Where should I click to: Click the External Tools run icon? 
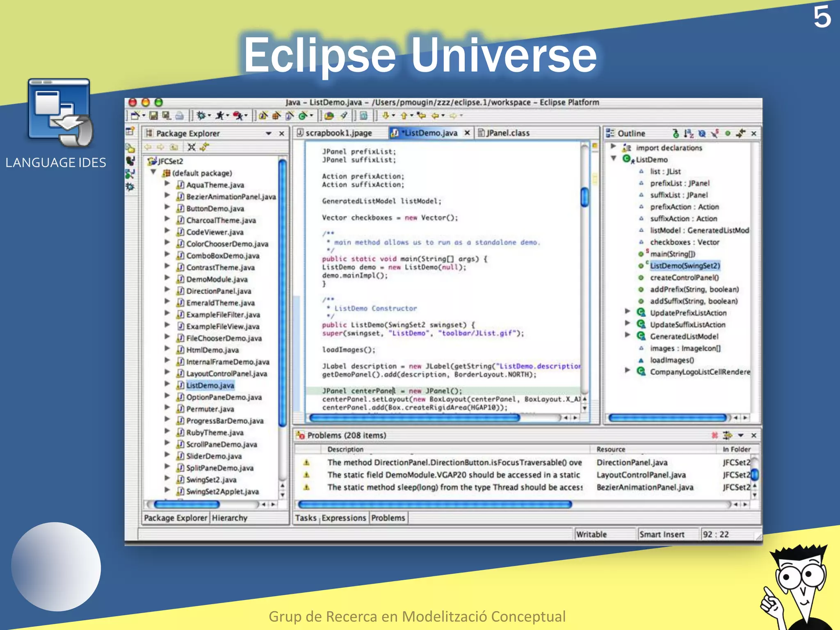pos(238,116)
